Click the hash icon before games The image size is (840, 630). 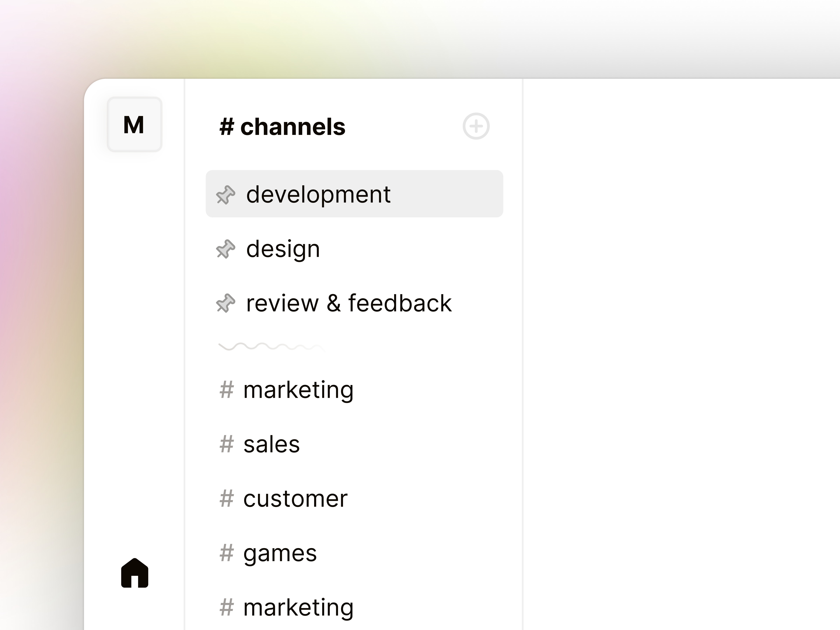226,553
